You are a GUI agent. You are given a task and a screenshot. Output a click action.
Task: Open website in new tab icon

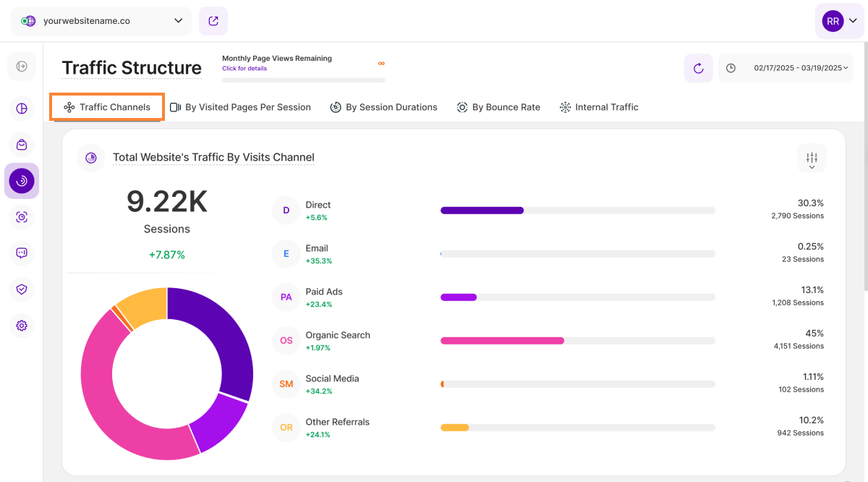pos(213,21)
